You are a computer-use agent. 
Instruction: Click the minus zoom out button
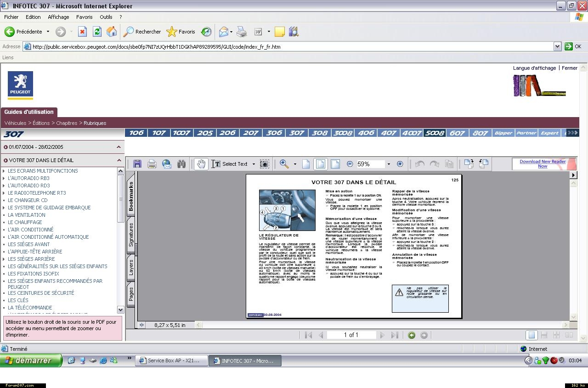point(350,164)
